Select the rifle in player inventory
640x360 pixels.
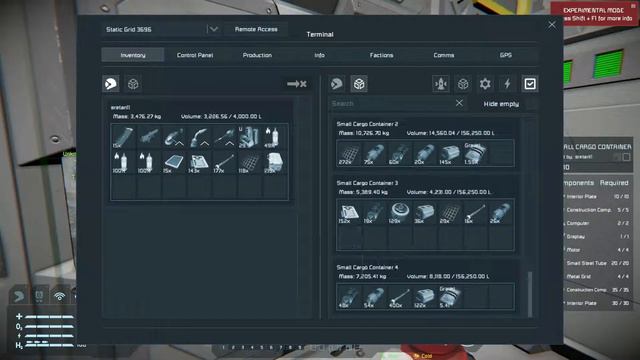pyautogui.click(x=149, y=137)
